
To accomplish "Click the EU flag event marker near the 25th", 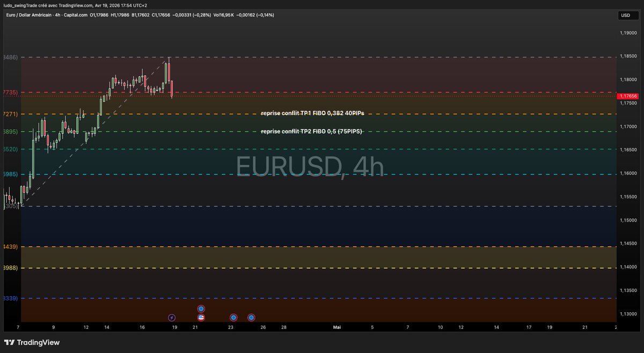I will [251, 317].
